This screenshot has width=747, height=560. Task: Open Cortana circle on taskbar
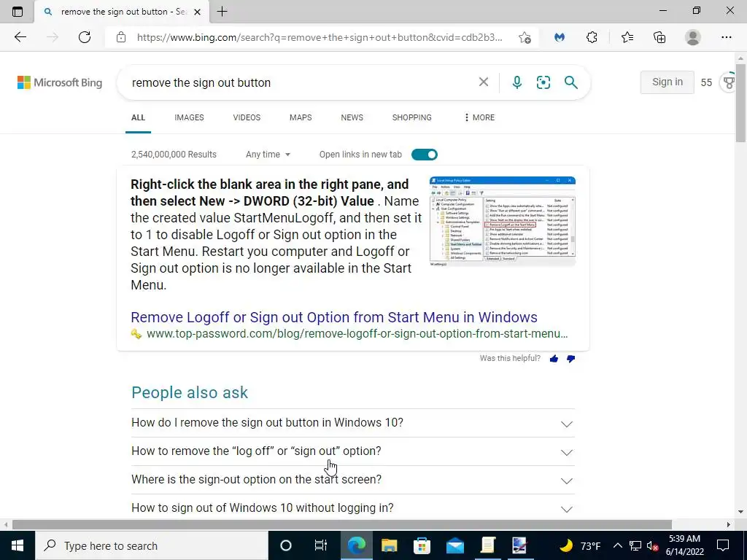(x=285, y=545)
